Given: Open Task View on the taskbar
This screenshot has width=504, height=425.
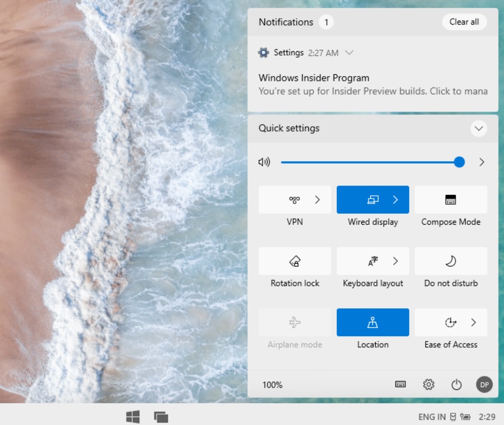Looking at the screenshot, I should 161,417.
